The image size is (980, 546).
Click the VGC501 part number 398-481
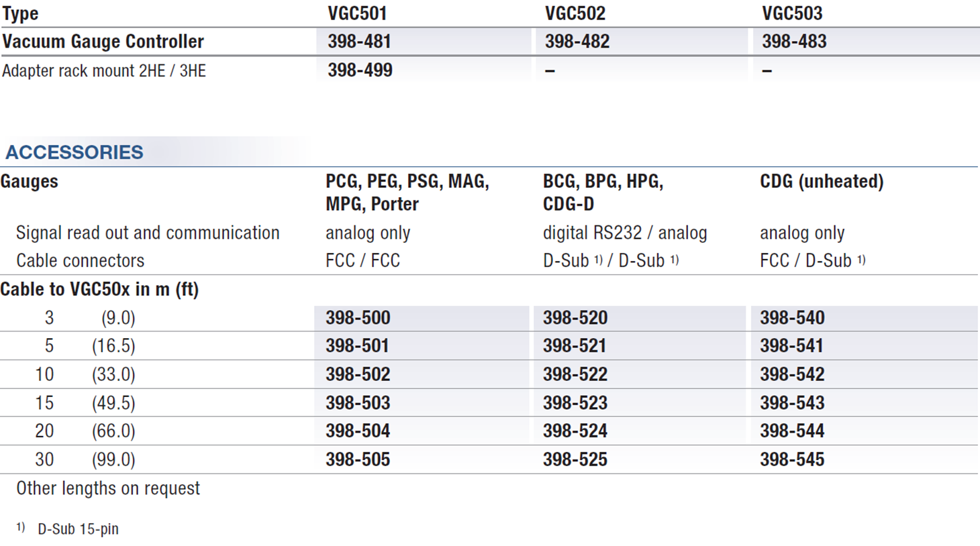[359, 42]
